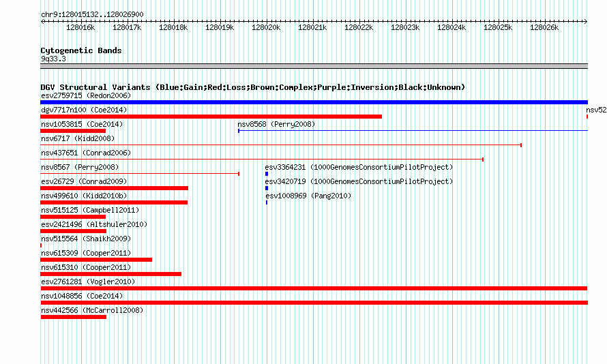Select the nsv615309 (Cooper2011) red bar
Image resolution: width=607 pixels, height=364 pixels.
tap(96, 260)
